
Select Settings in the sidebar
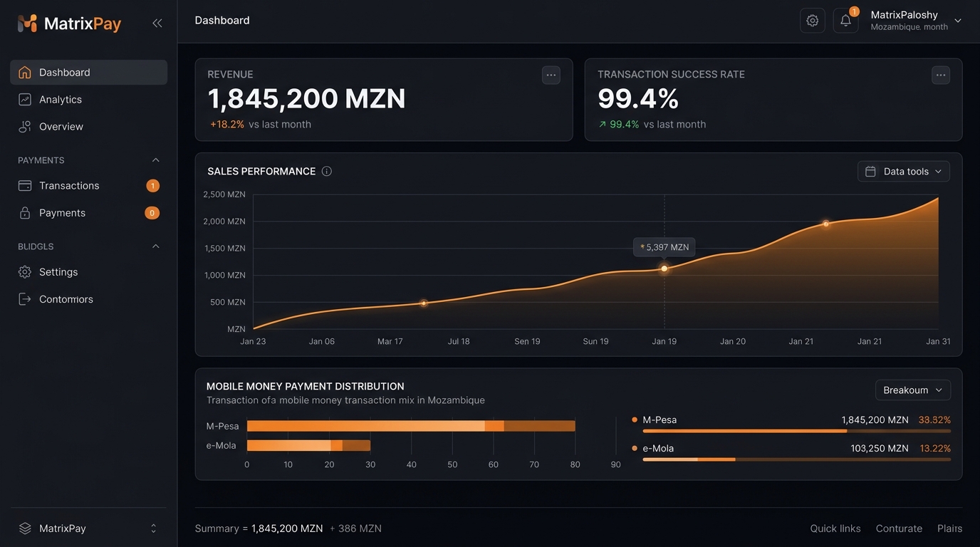[88, 272]
